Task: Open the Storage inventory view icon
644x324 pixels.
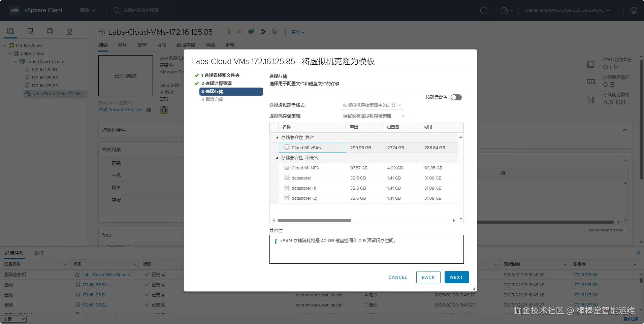Action: (50, 31)
